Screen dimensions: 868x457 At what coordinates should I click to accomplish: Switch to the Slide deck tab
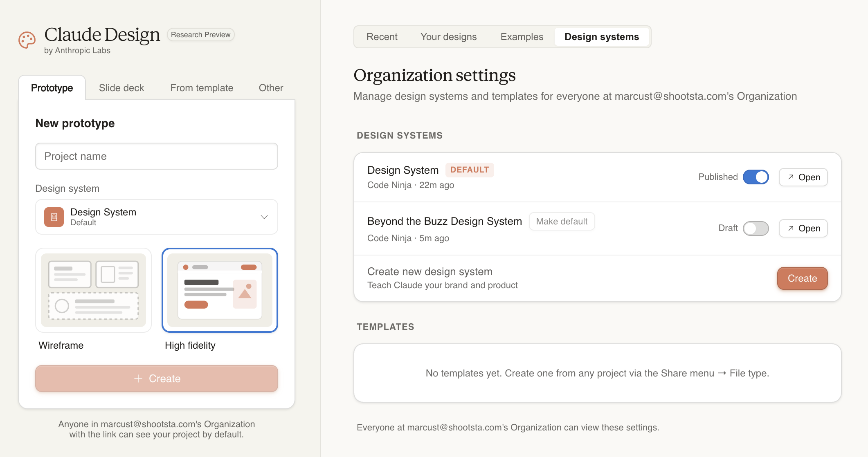pyautogui.click(x=121, y=87)
